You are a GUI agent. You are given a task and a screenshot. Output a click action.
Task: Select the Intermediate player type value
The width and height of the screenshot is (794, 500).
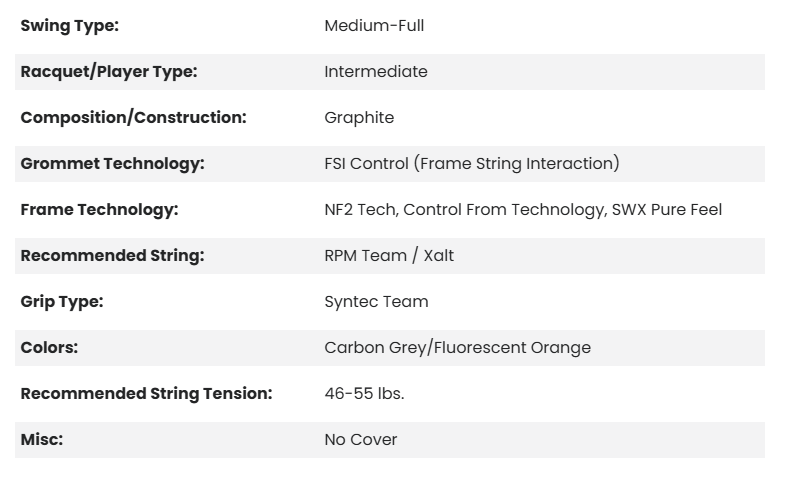[376, 72]
